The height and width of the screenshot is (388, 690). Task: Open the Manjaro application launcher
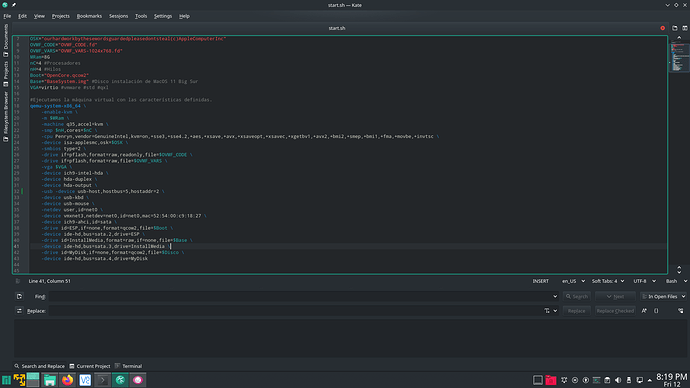point(6,380)
